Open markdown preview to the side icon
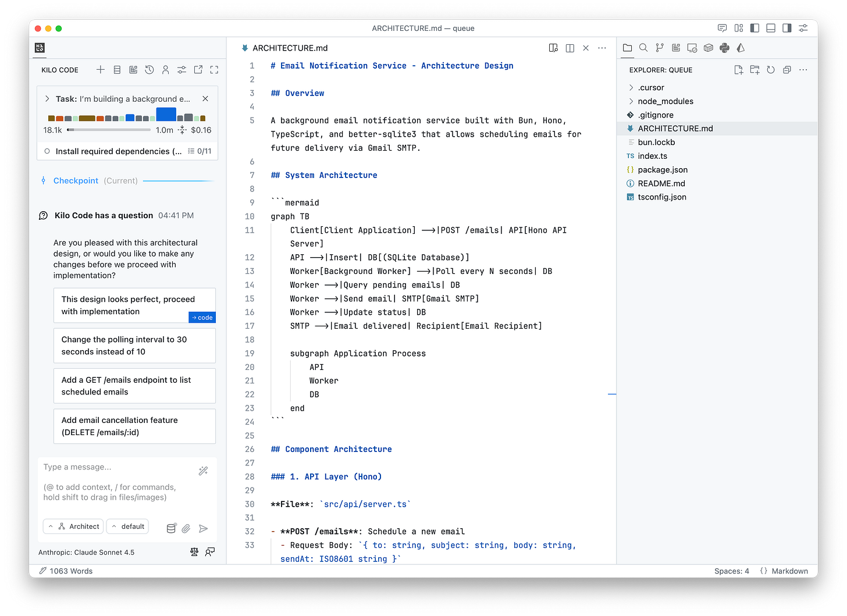847x616 pixels. (553, 48)
